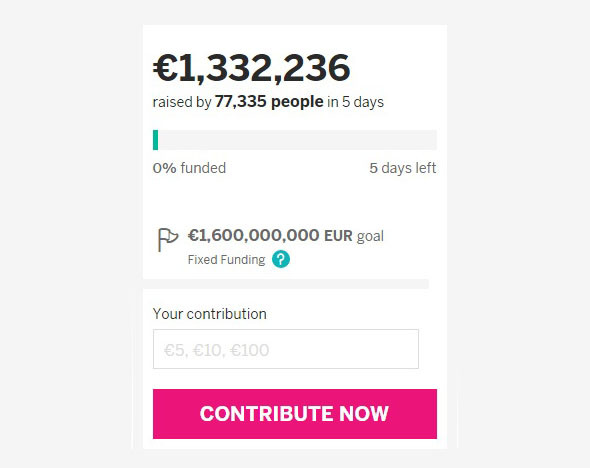Click the goal flag icon
This screenshot has width=590, height=468.
point(167,239)
